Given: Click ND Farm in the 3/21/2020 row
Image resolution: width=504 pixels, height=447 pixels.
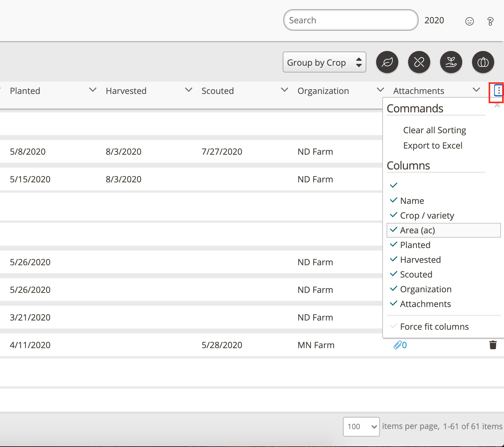Looking at the screenshot, I should coord(315,317).
